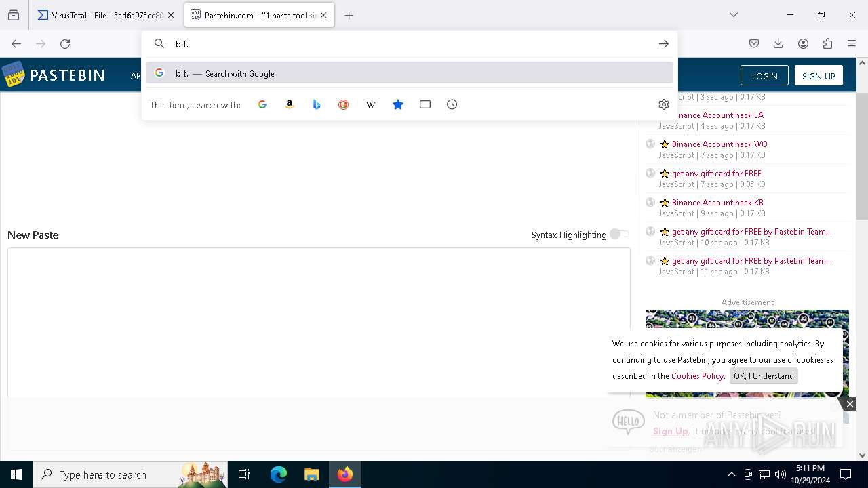Screen dimensions: 868x488
Task: Open the volume control in system tray
Action: click(781, 474)
